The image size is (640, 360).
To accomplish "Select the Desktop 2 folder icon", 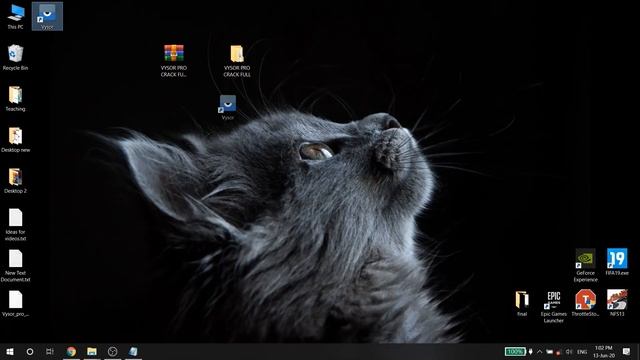I will [x=16, y=180].
